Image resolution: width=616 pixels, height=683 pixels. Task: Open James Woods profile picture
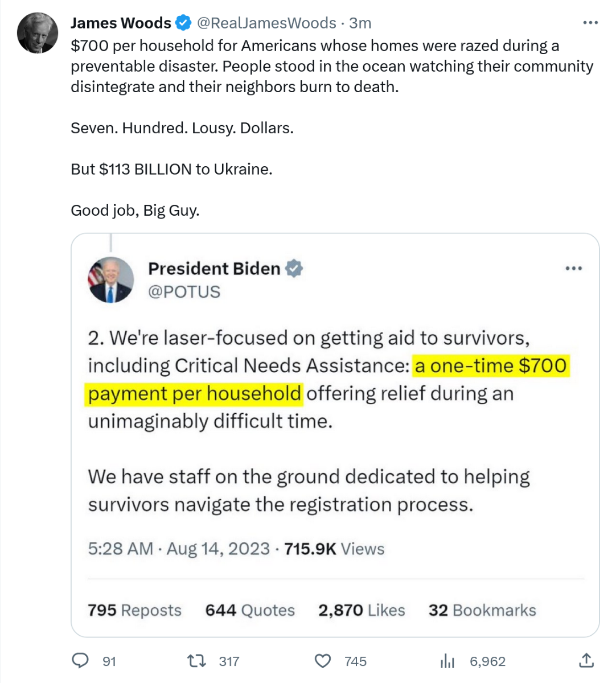(x=38, y=32)
